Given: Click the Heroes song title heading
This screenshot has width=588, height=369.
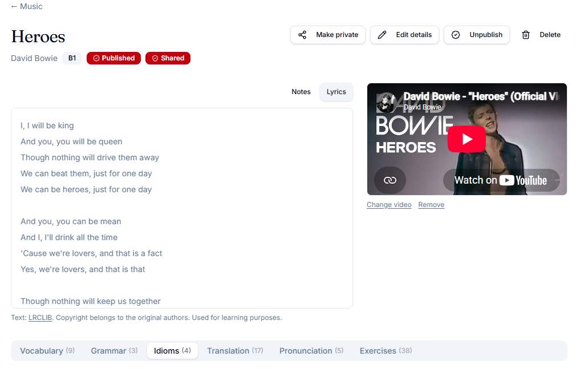Looking at the screenshot, I should pos(38,37).
